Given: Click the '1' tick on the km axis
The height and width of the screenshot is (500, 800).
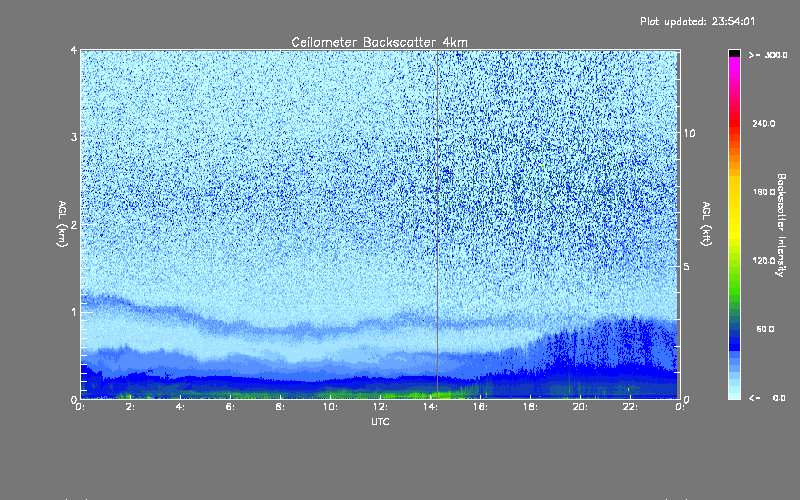Looking at the screenshot, I should (74, 312).
